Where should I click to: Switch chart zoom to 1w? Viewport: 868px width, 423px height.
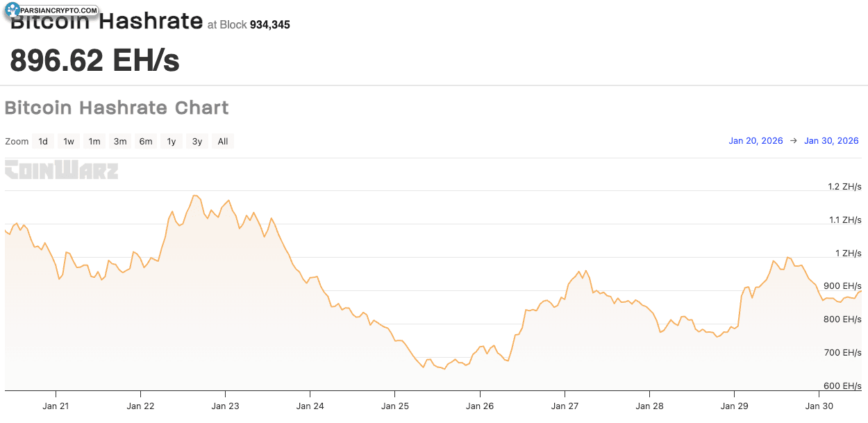pyautogui.click(x=69, y=142)
